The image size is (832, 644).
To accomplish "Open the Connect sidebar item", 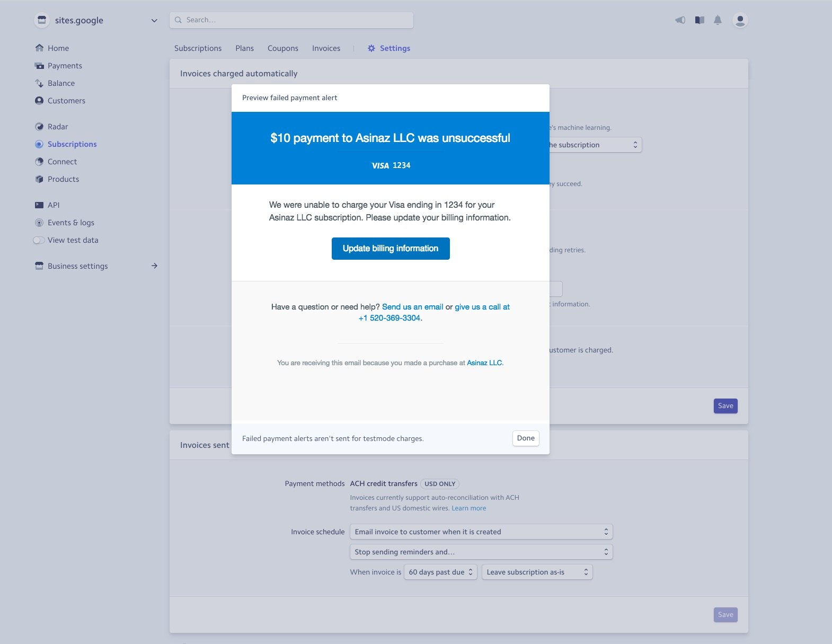I will pyautogui.click(x=62, y=162).
